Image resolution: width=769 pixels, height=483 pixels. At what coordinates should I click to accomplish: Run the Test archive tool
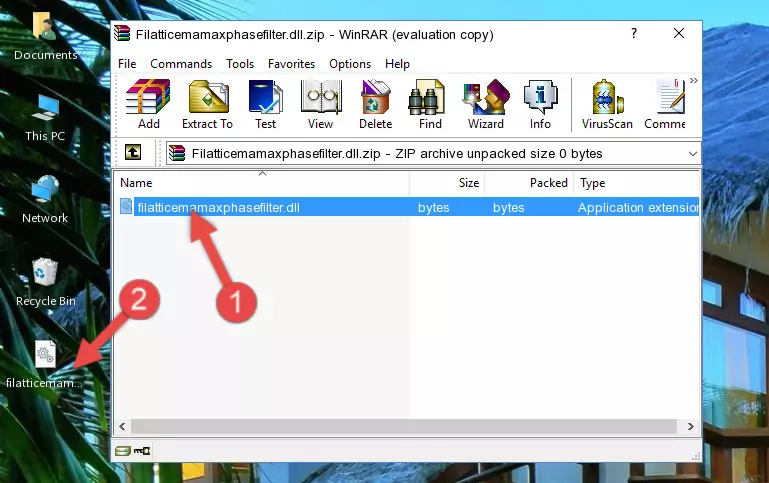coord(265,104)
